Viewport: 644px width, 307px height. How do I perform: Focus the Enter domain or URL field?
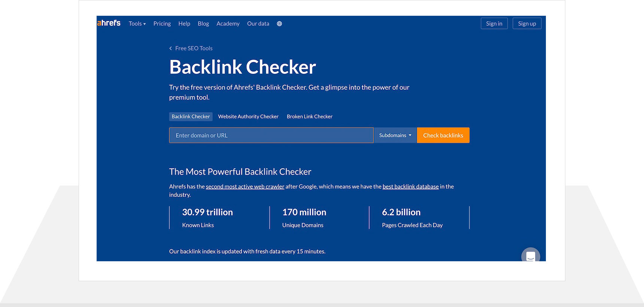[x=271, y=135]
